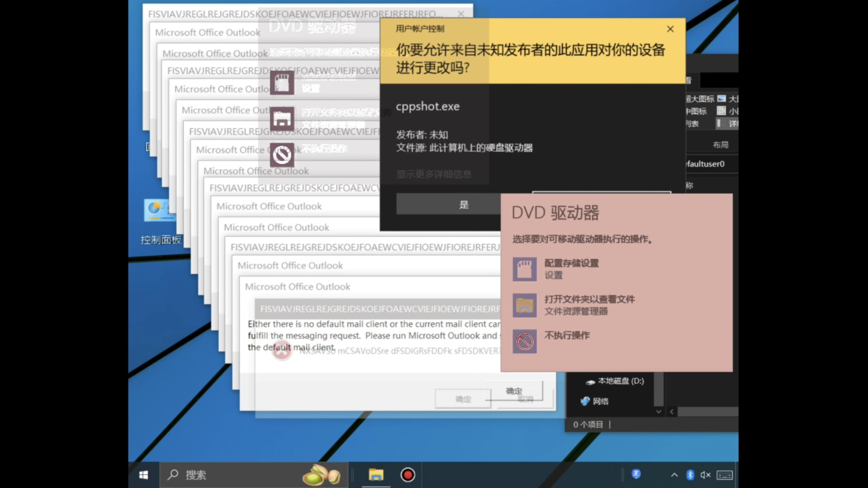Click the Bluetooth tray icon
The width and height of the screenshot is (868, 488).
click(x=690, y=475)
